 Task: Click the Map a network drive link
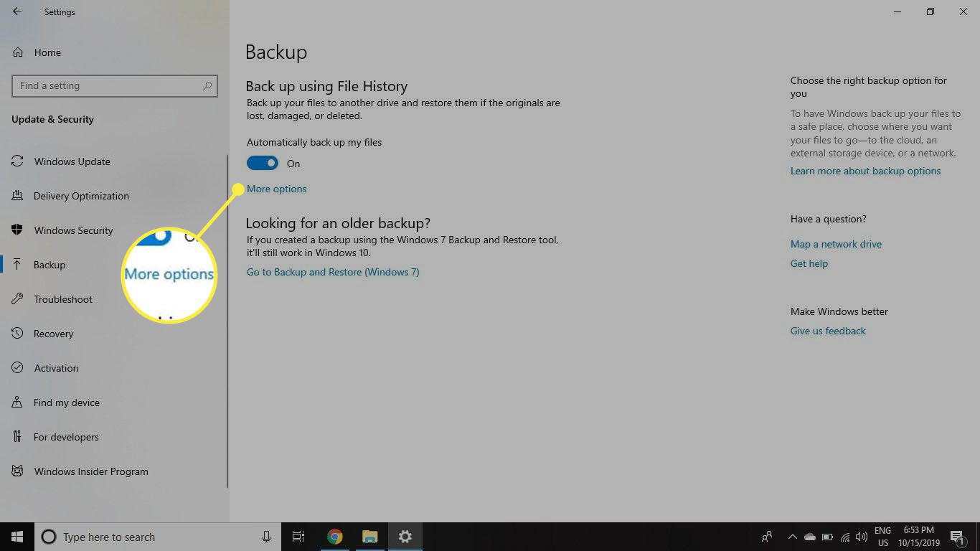tap(836, 244)
